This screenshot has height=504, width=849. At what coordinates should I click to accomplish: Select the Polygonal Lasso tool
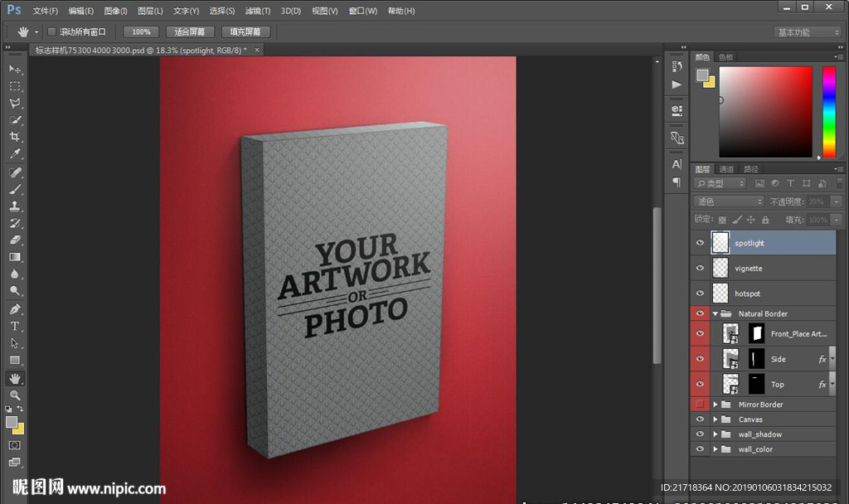click(x=15, y=103)
